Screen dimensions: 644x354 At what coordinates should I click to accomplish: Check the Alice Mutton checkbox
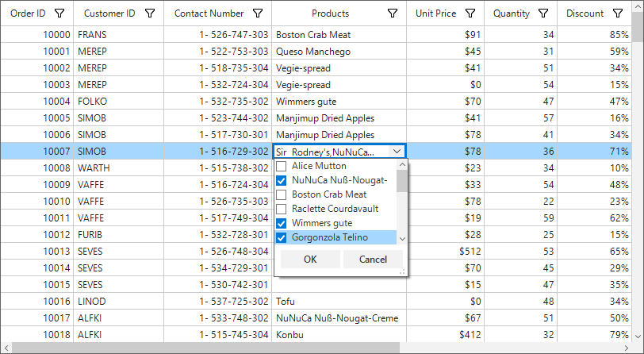(x=282, y=166)
